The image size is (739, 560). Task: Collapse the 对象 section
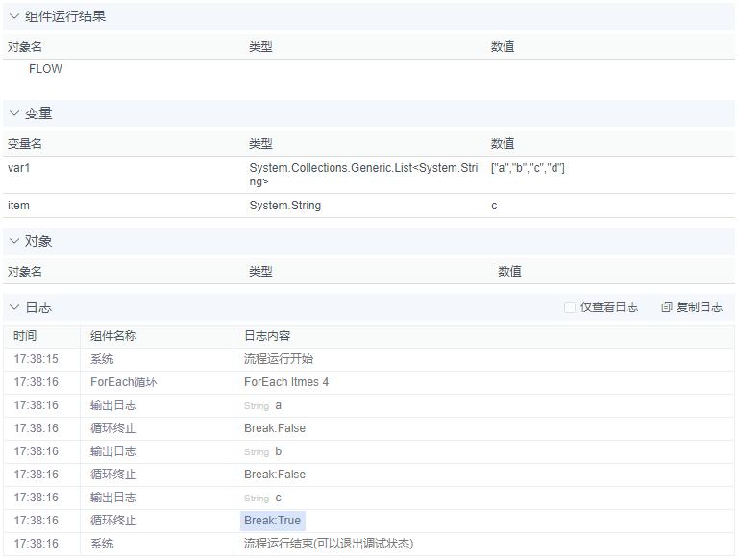(14, 241)
